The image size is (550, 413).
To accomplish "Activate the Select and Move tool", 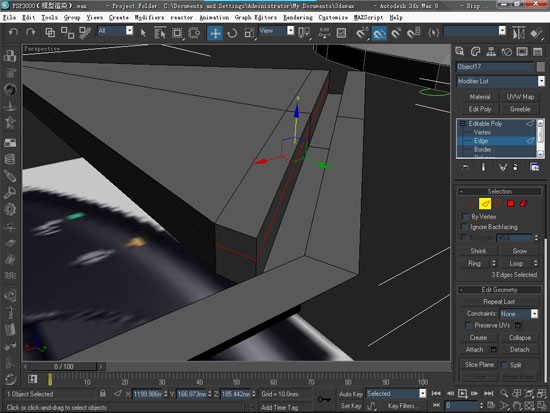I will click(215, 33).
